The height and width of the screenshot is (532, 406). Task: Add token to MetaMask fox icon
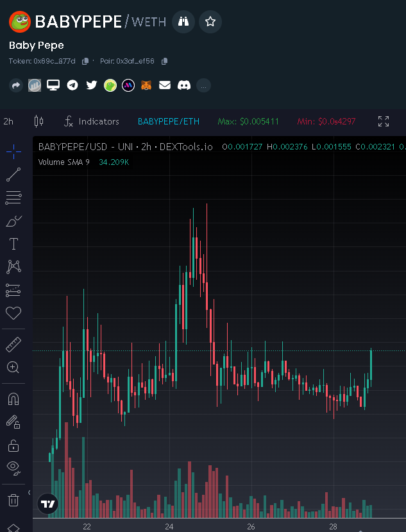click(146, 85)
